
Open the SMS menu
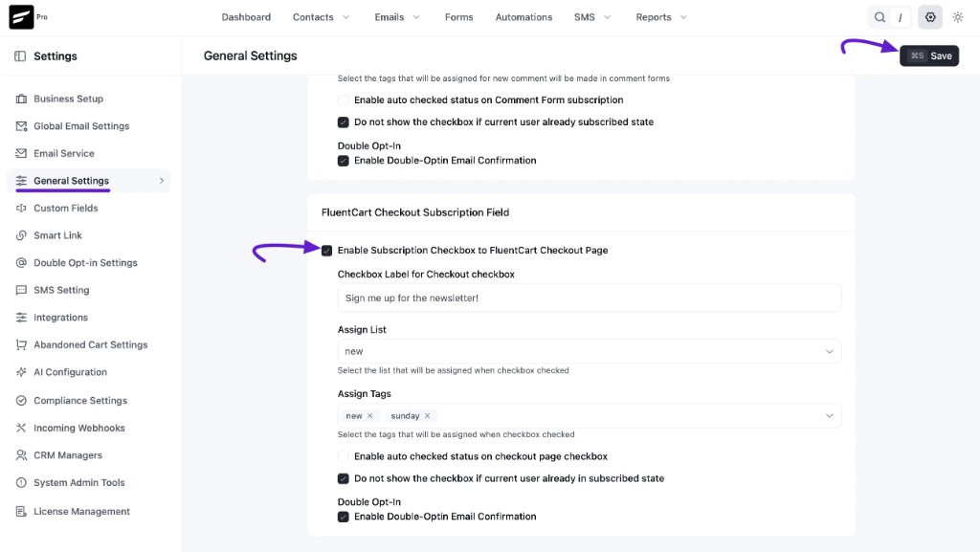pos(585,17)
